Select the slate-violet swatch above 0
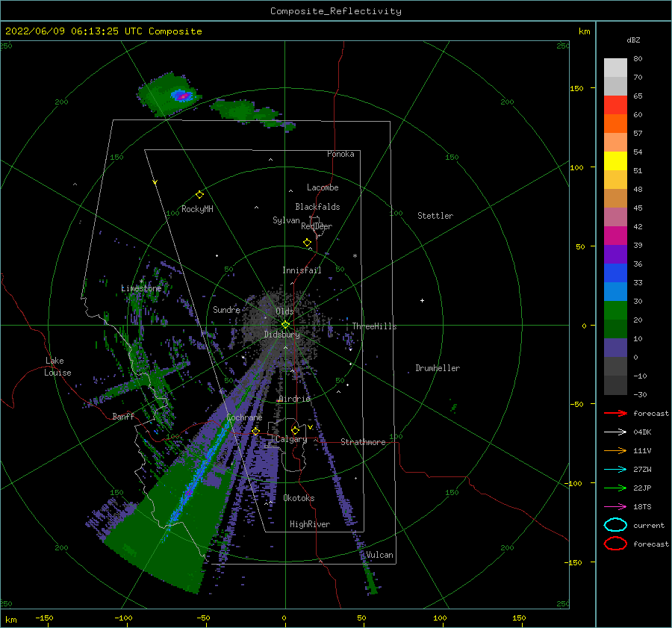This screenshot has width=672, height=628. (615, 348)
